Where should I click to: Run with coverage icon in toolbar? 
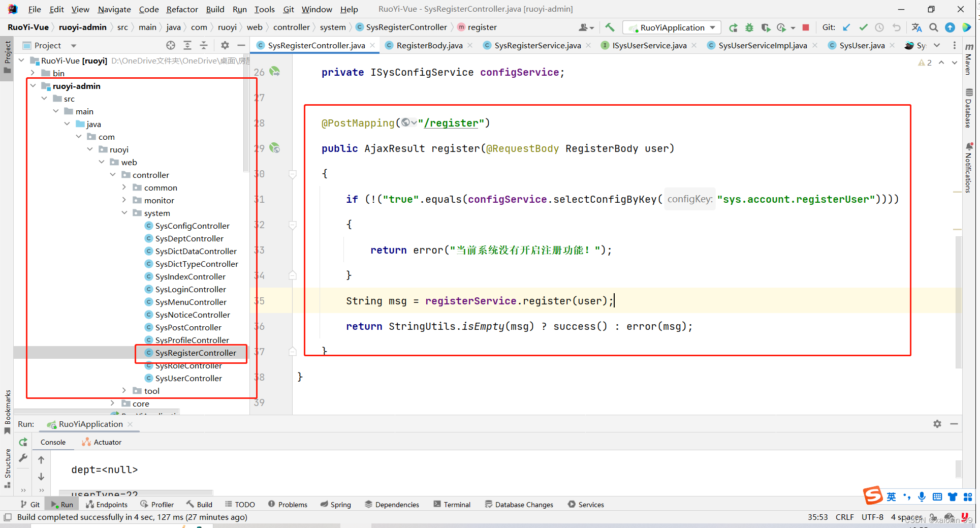[766, 27]
